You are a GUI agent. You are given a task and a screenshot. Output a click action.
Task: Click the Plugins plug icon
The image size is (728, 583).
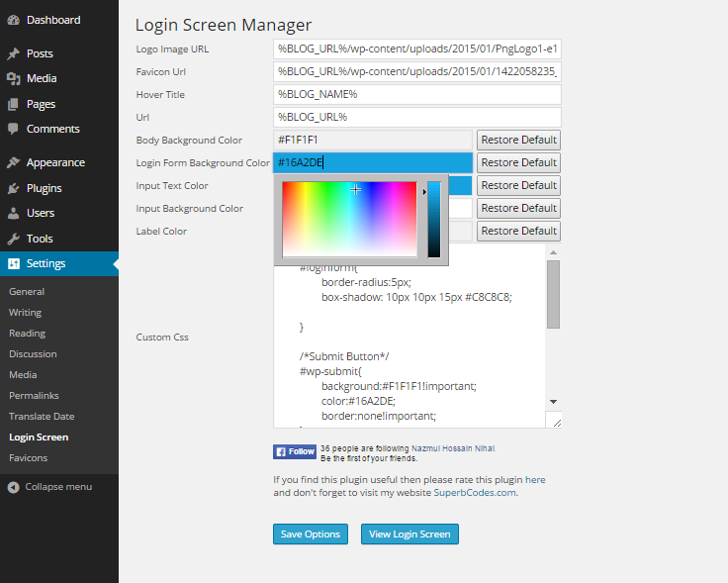tap(14, 188)
